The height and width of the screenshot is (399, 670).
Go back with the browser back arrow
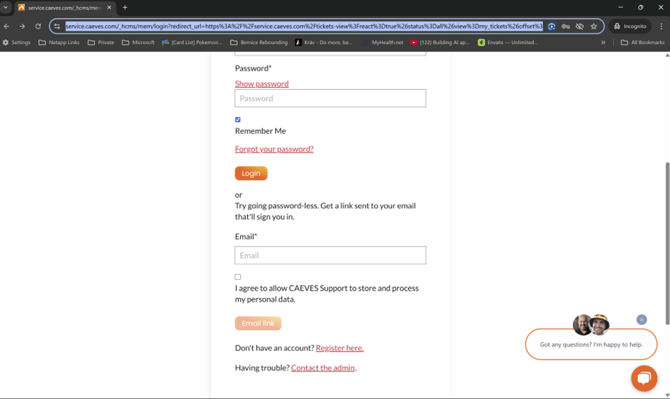pos(6,26)
